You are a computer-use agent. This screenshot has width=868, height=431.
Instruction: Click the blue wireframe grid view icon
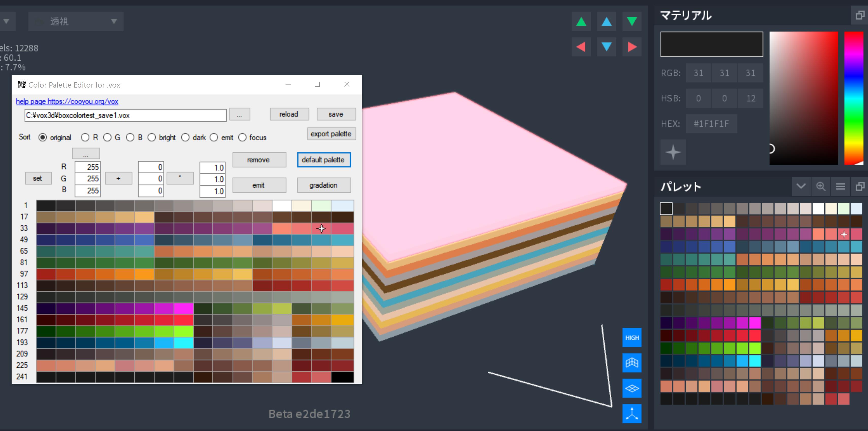pos(632,363)
